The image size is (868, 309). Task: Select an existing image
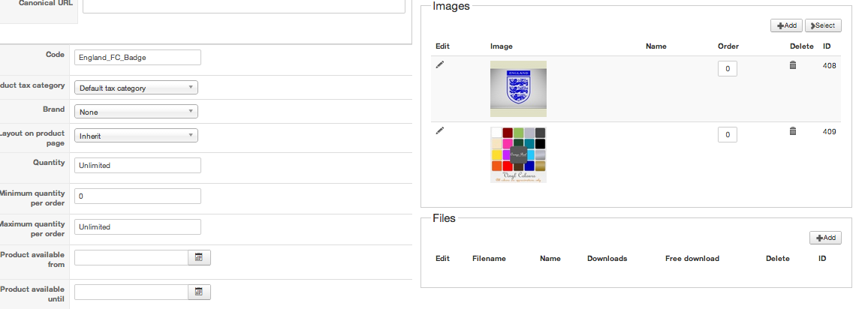click(823, 25)
